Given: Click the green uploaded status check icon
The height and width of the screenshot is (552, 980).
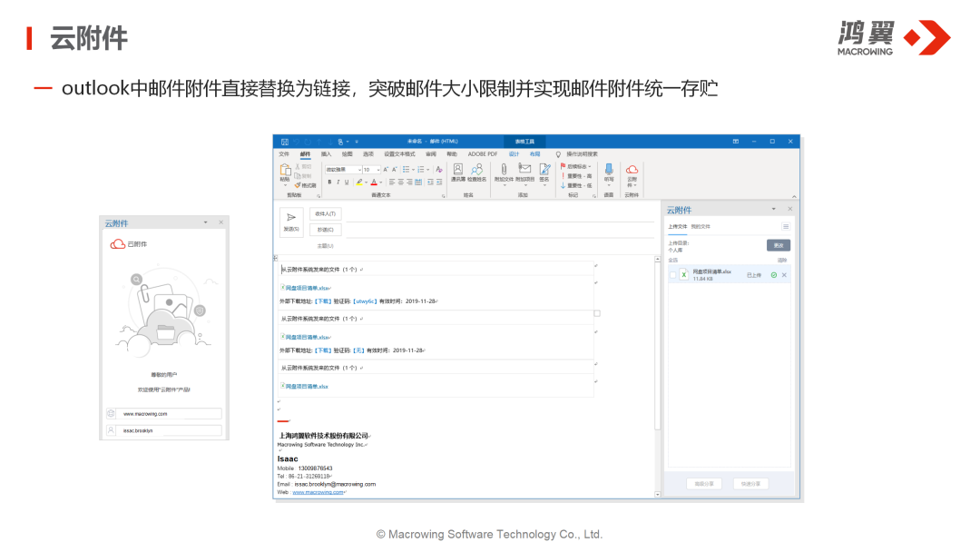Looking at the screenshot, I should pyautogui.click(x=774, y=275).
